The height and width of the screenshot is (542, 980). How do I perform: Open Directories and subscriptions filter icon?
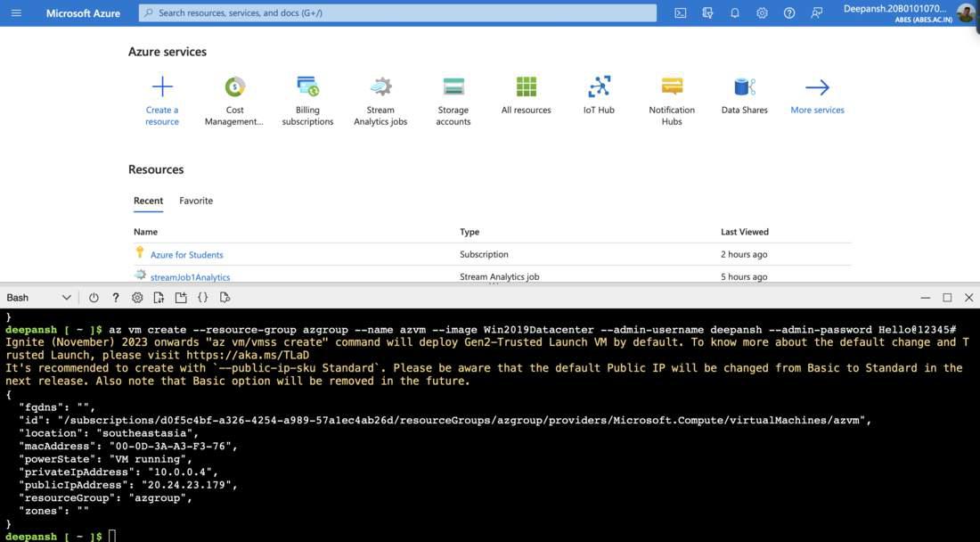click(707, 12)
